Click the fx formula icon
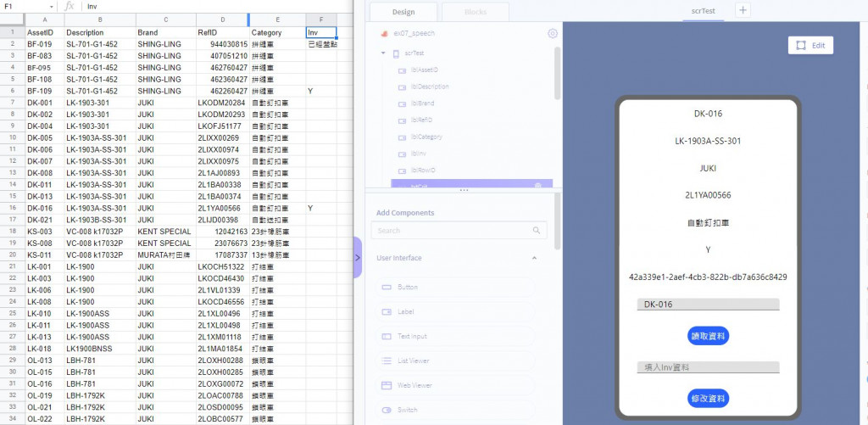The image size is (868, 425). pyautogui.click(x=70, y=6)
